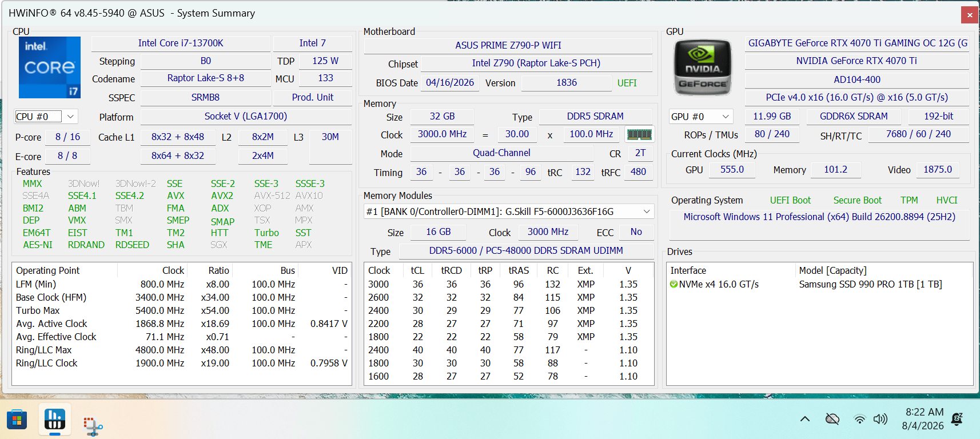Click the SRMB8 SSPEC value
Viewport: 980px width, 439px height.
point(205,98)
